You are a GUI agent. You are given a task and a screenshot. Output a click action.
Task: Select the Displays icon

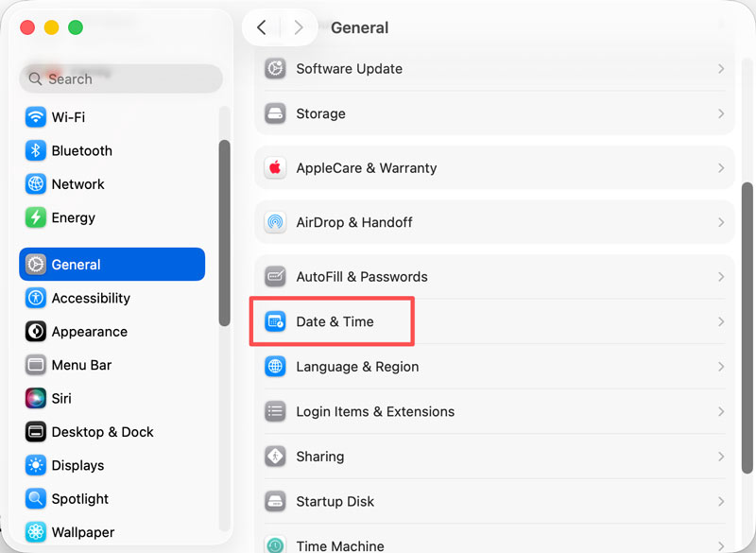tap(35, 465)
